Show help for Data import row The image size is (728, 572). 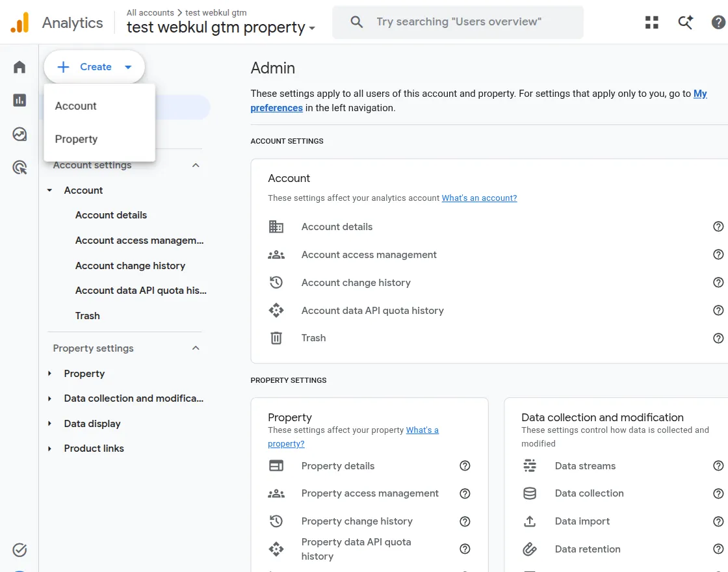pos(718,521)
